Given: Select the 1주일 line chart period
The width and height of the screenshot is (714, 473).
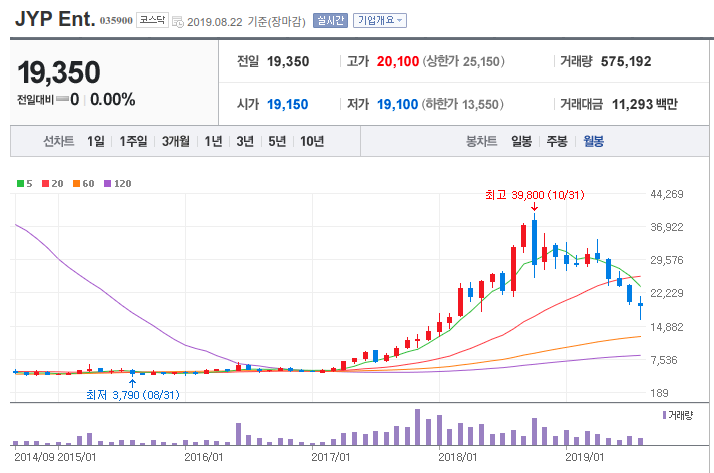Looking at the screenshot, I should tap(133, 142).
